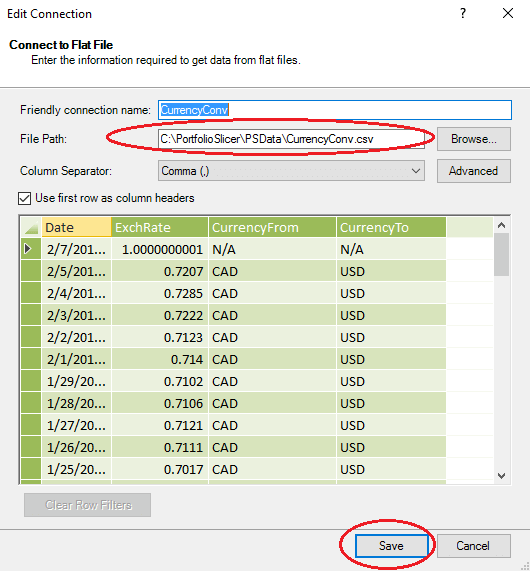This screenshot has width=530, height=571.
Task: Click the scroll up arrow of preview grid
Action: point(502,225)
